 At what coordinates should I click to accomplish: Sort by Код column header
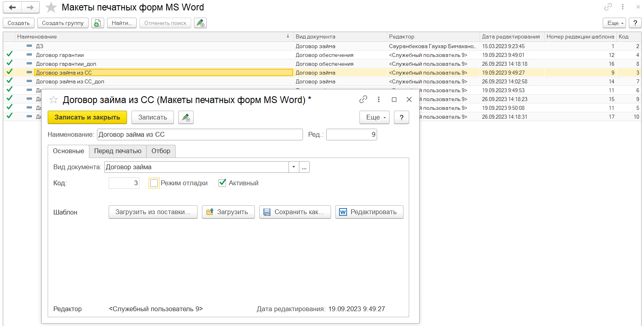click(629, 36)
